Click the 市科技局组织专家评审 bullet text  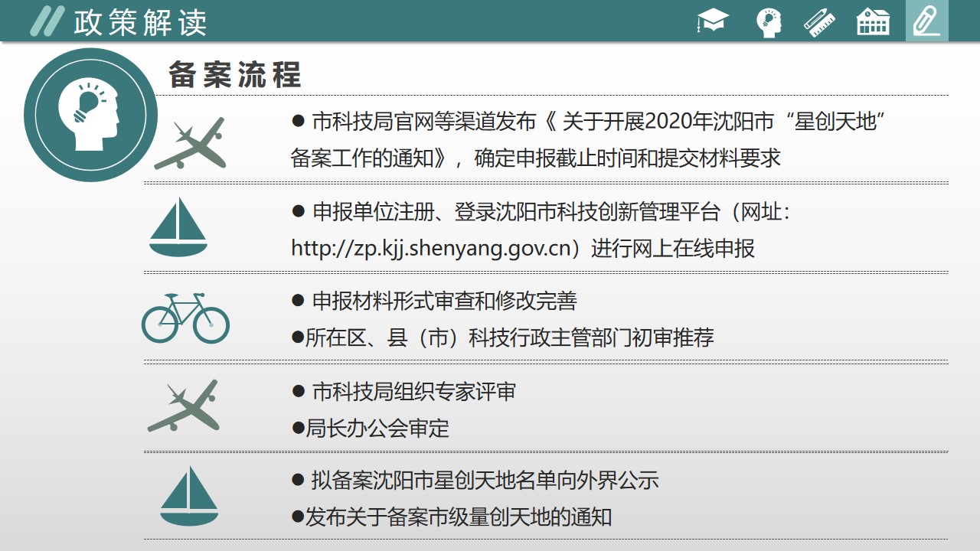(413, 392)
